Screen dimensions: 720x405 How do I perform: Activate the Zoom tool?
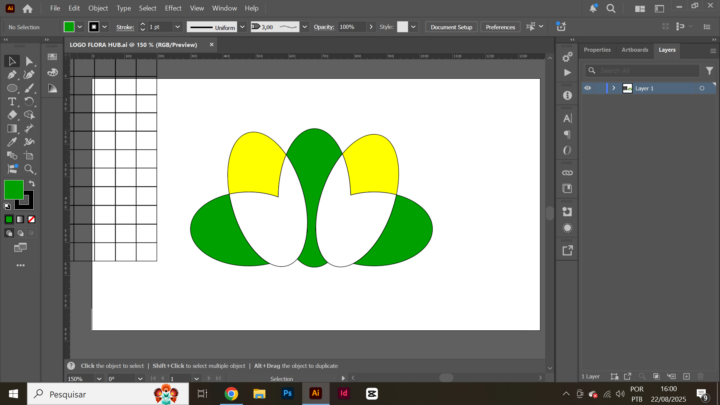click(x=29, y=169)
